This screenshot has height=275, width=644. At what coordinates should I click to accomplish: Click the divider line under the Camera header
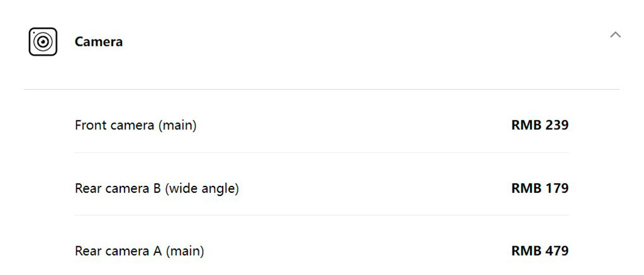tap(321, 89)
